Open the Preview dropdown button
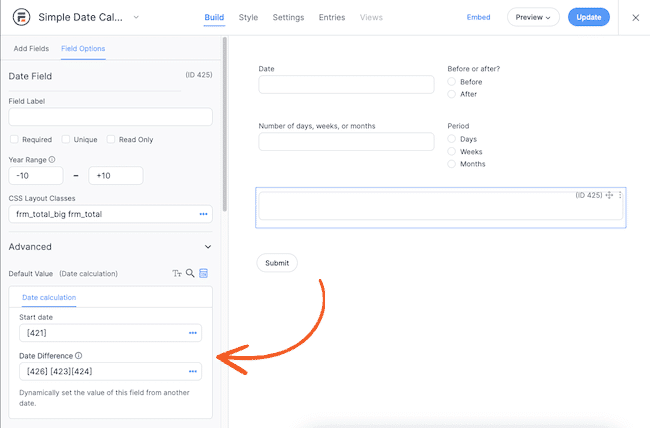 point(533,17)
